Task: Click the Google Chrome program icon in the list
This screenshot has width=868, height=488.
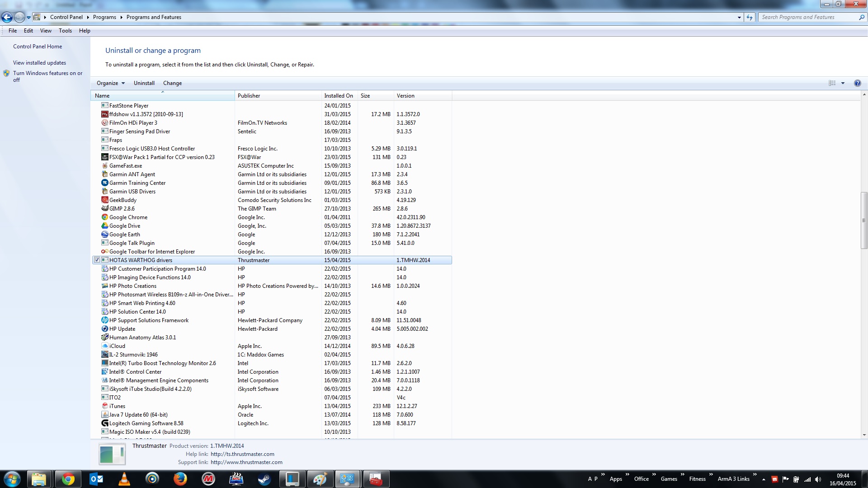Action: [105, 217]
